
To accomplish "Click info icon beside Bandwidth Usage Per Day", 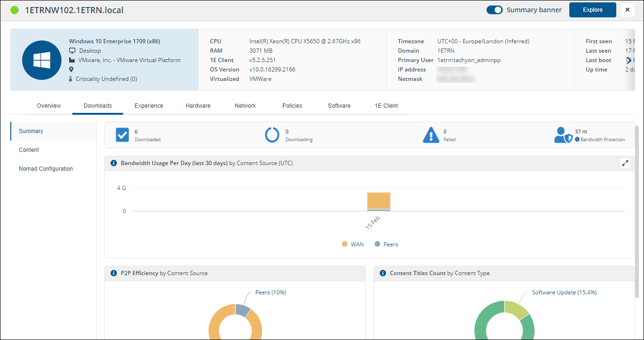I will tap(114, 163).
